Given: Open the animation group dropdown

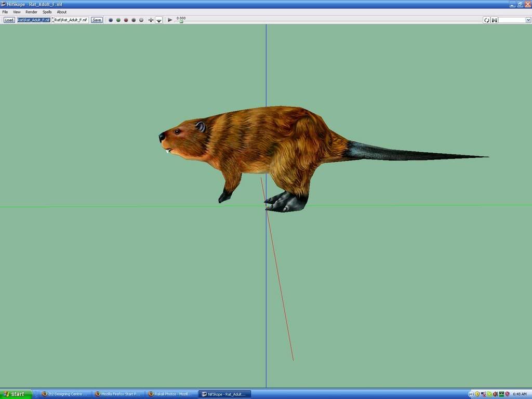Looking at the screenshot, I should point(514,20).
